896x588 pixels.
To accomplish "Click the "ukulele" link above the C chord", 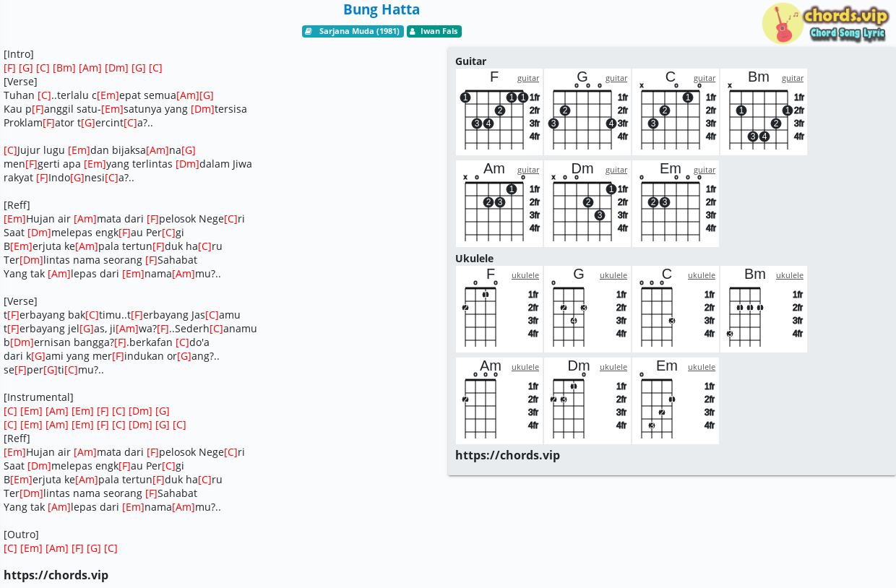I will pos(702,275).
